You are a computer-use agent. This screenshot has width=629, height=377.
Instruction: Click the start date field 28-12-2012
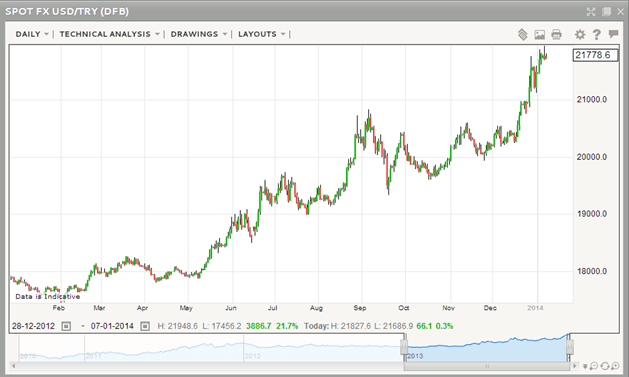[33, 326]
